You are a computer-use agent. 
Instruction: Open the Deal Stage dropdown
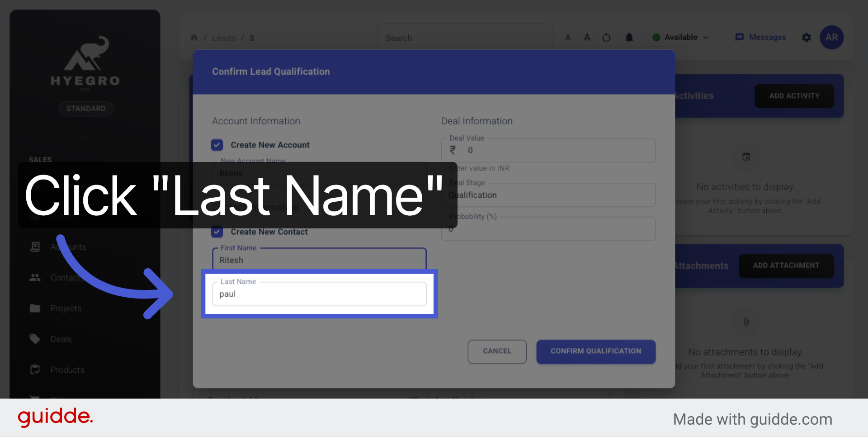pyautogui.click(x=548, y=195)
